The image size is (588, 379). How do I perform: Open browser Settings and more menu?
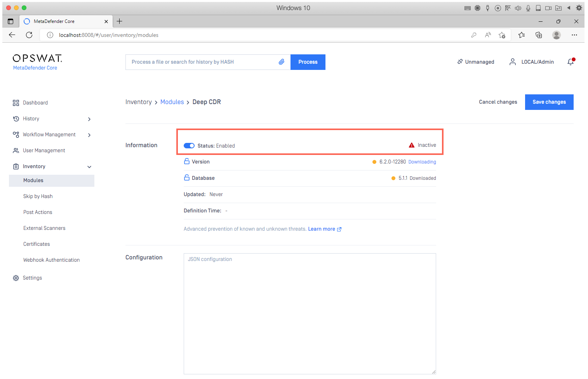(574, 35)
